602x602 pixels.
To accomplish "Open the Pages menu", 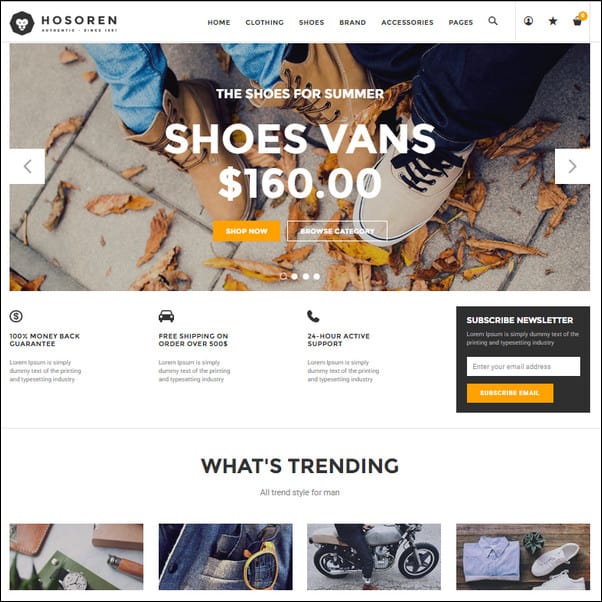I will (461, 23).
